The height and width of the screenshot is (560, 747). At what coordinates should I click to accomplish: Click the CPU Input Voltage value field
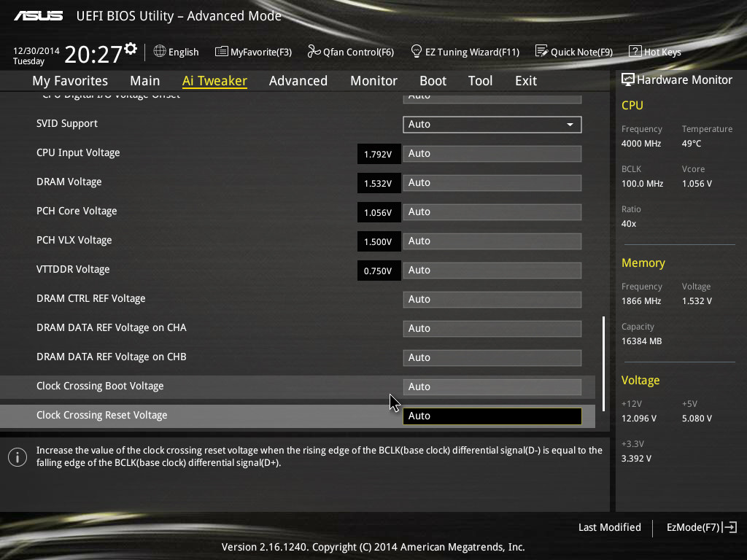pos(492,153)
